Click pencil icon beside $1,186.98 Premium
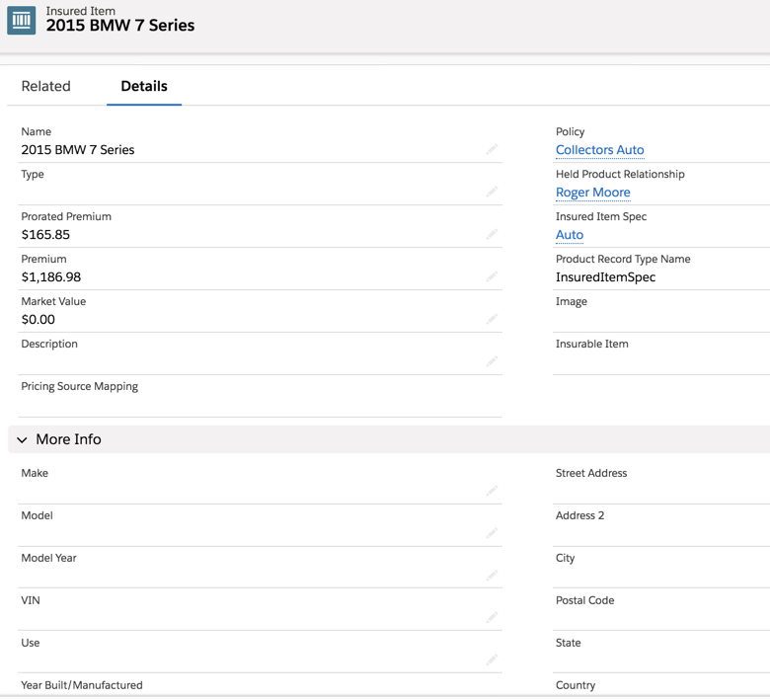 tap(492, 276)
